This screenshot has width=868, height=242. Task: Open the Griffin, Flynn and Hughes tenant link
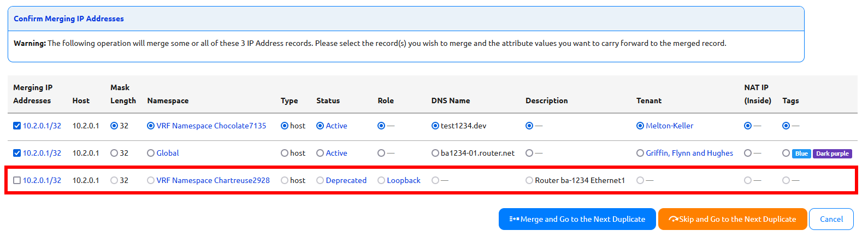(689, 153)
